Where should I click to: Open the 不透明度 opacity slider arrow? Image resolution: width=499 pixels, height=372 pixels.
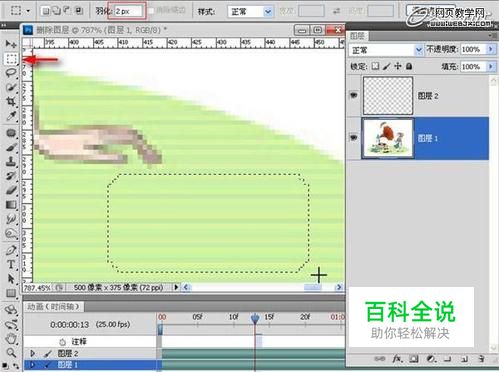(491, 49)
